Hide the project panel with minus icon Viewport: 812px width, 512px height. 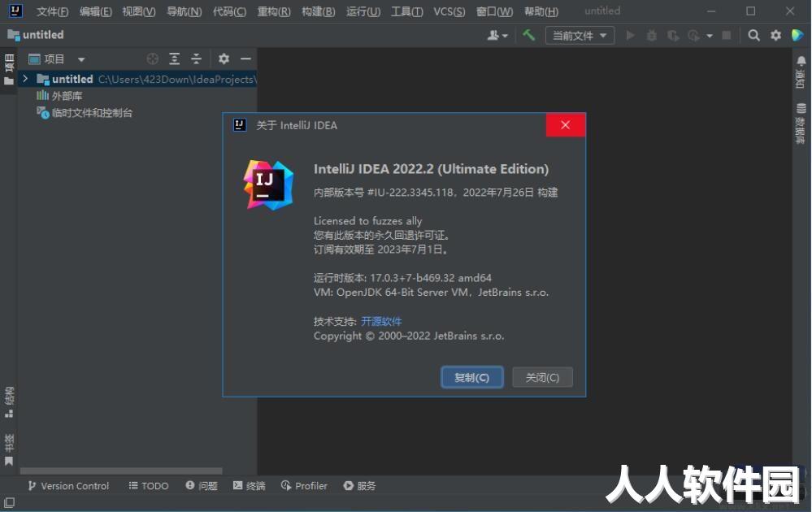click(245, 59)
